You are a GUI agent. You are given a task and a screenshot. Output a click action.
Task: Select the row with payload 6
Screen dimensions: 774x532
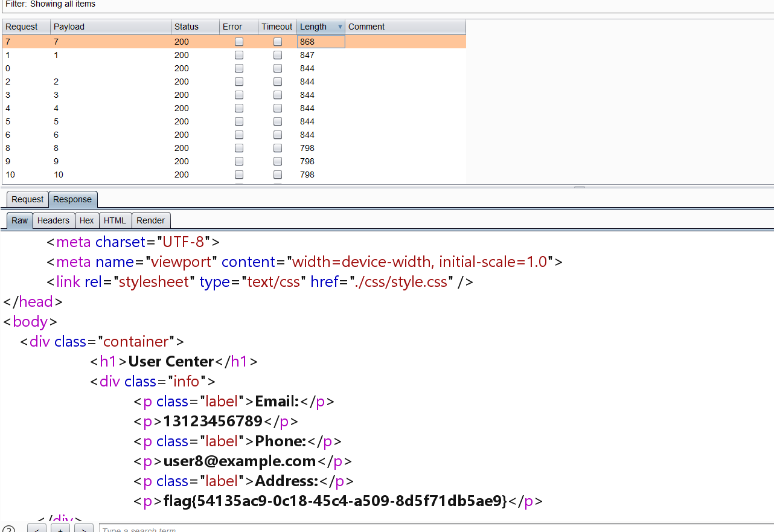click(x=234, y=135)
